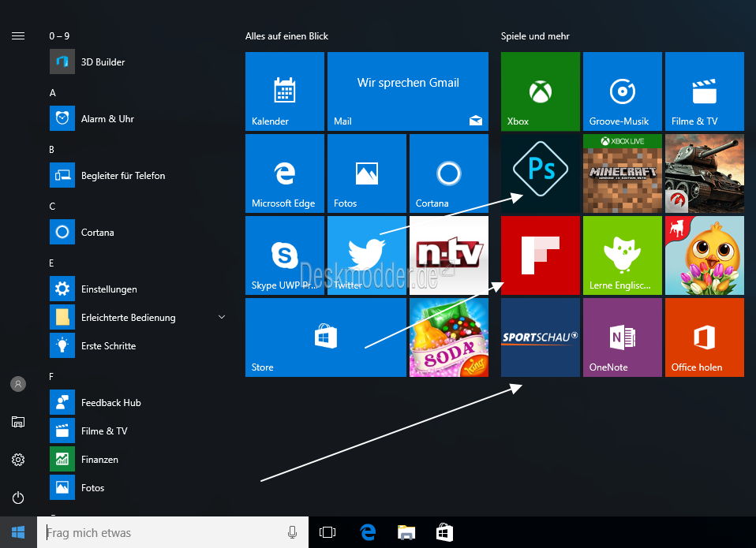Screen dimensions: 756x548
Task: Open the Office holen tile
Action: tap(705, 337)
